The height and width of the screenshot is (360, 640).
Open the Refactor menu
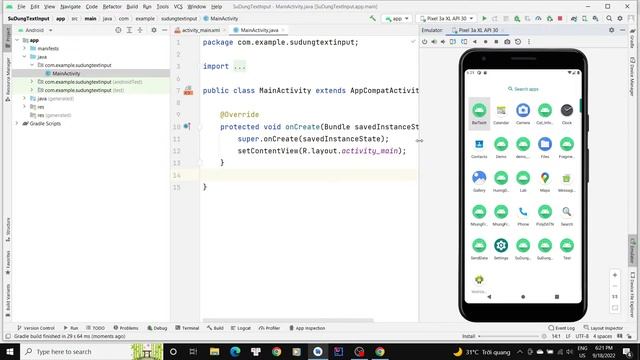pyautogui.click(x=112, y=7)
